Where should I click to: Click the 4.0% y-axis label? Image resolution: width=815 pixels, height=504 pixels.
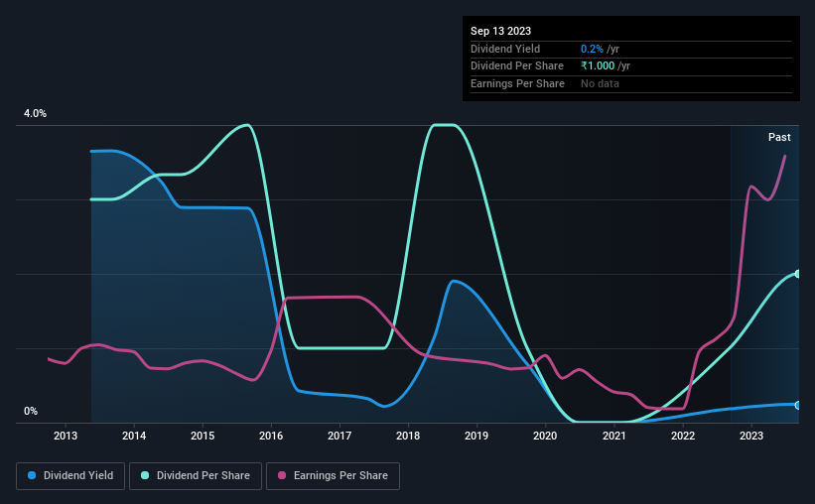coord(35,113)
